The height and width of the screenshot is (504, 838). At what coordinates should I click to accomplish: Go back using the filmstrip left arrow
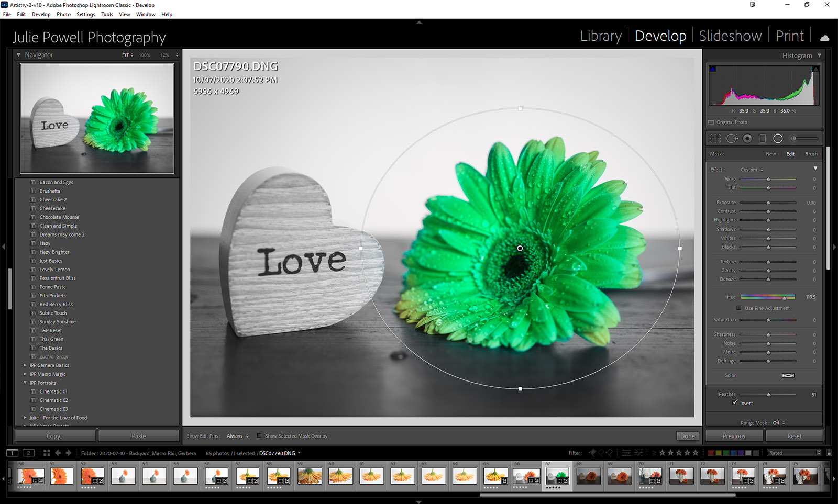(58, 453)
